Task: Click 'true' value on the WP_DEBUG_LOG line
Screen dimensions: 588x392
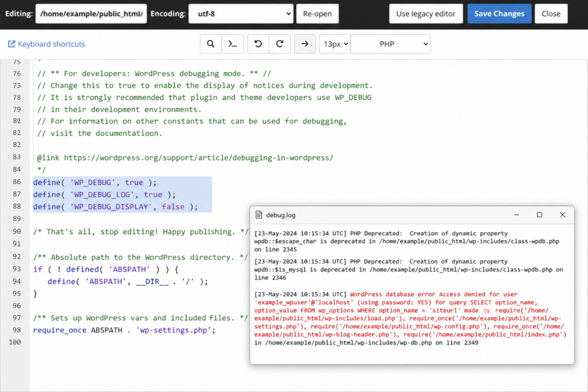Action: coord(153,195)
